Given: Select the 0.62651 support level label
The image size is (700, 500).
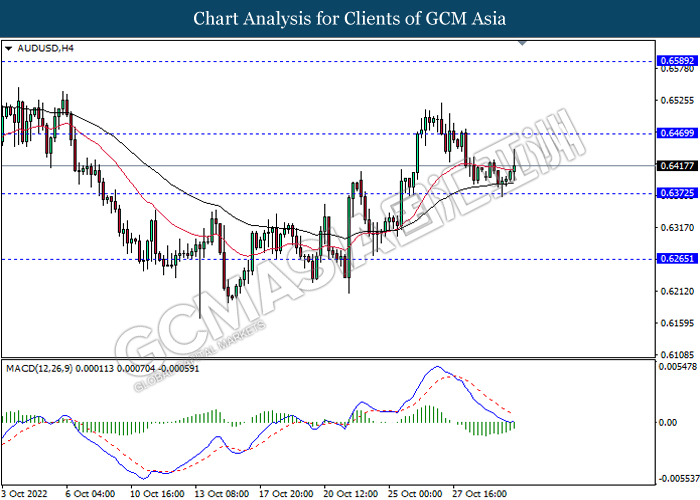Looking at the screenshot, I should tap(677, 258).
